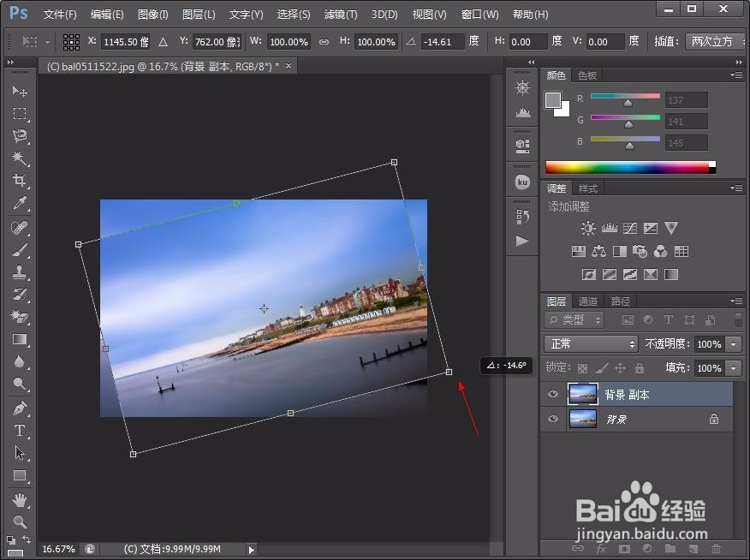Hide the 背景 副本 layer
750x560 pixels.
click(553, 394)
